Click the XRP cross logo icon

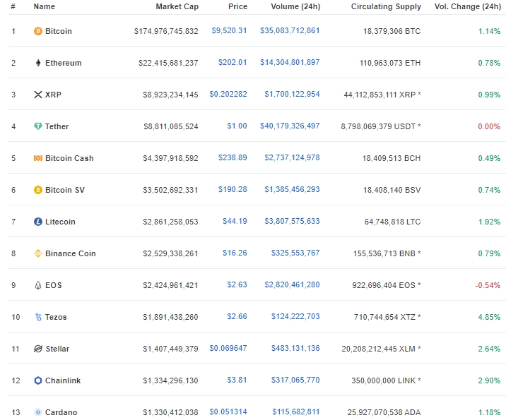38,95
